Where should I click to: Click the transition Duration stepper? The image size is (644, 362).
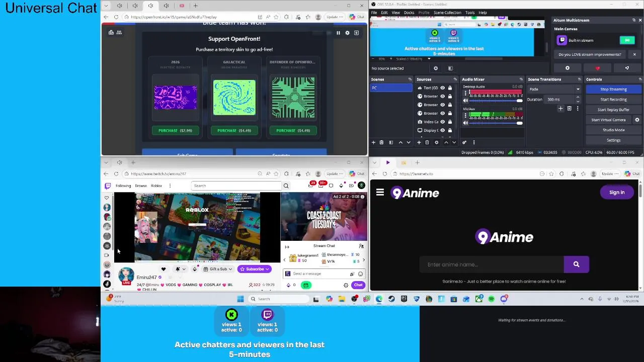(x=578, y=100)
